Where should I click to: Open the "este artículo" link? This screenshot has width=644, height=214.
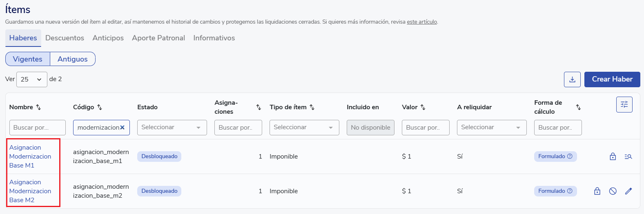422,22
